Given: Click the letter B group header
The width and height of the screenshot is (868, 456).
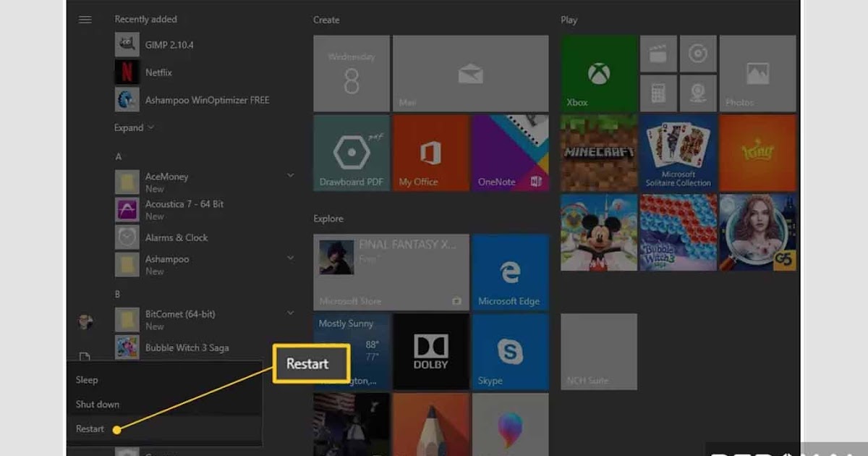Looking at the screenshot, I should point(119,294).
